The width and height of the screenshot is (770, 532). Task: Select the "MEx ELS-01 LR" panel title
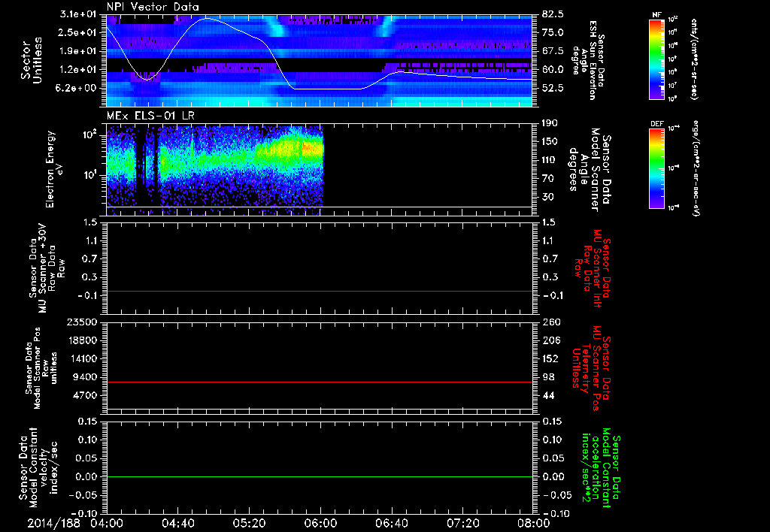click(x=150, y=116)
